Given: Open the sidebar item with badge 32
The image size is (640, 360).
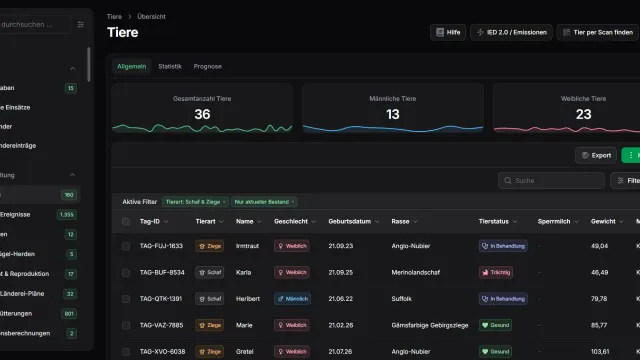Looking at the screenshot, I should (39, 294).
